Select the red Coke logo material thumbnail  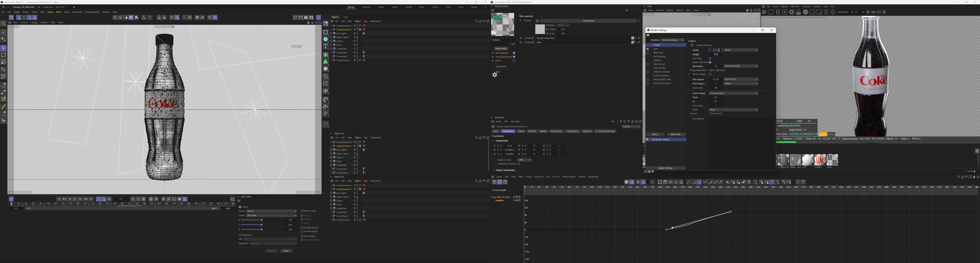pyautogui.click(x=820, y=160)
